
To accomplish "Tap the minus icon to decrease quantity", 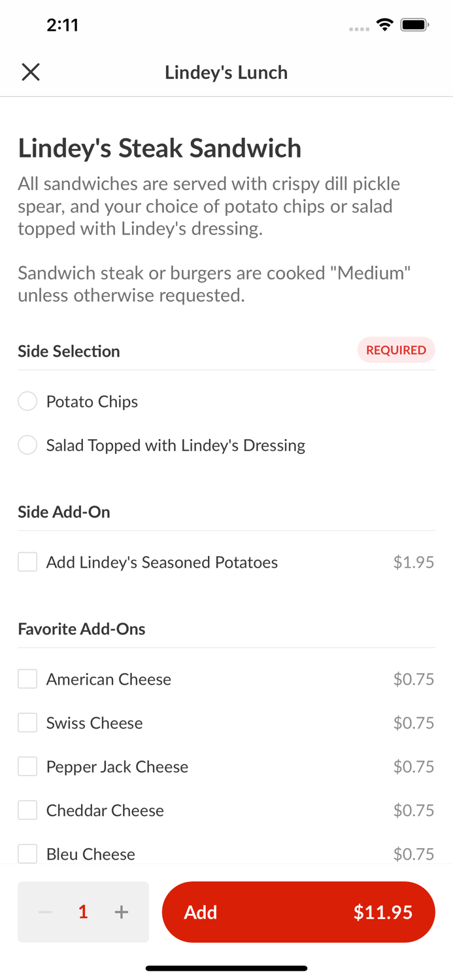I will pos(44,911).
